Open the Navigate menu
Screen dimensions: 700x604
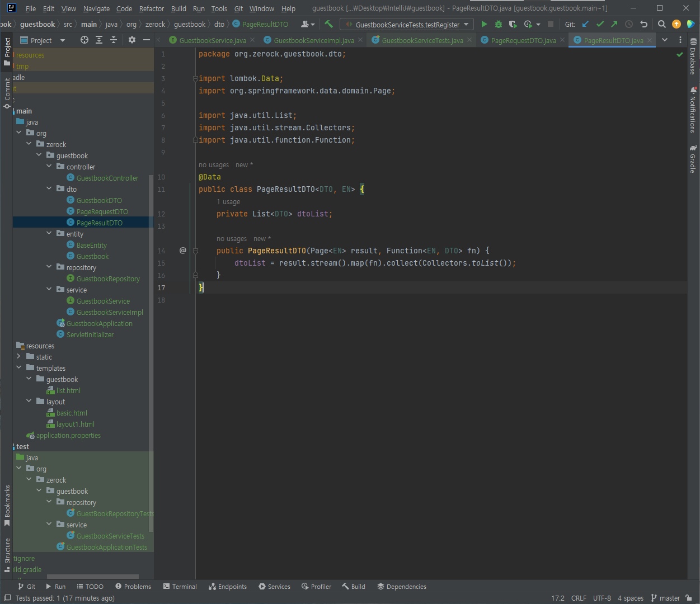pos(96,8)
